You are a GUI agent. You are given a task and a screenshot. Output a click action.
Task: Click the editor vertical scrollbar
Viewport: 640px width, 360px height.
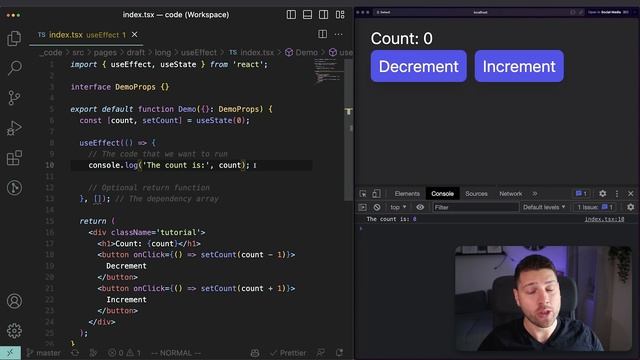pos(349,130)
